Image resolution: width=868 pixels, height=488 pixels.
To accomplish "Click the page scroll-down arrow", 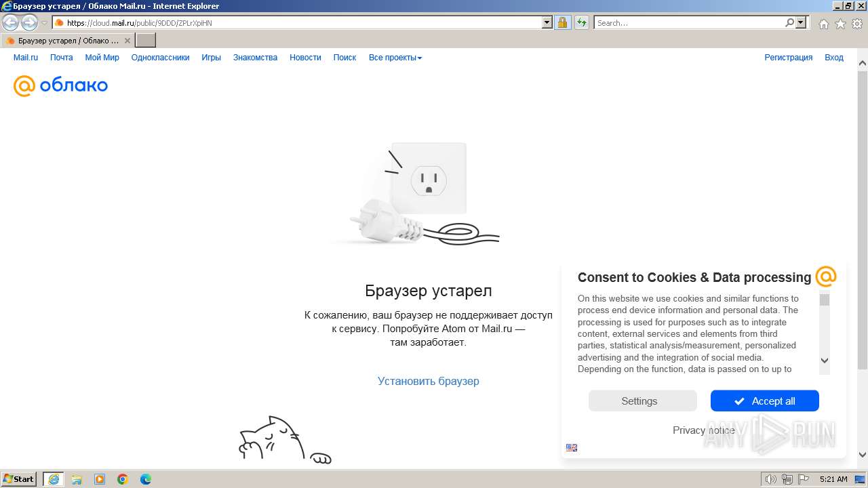I will [x=862, y=455].
